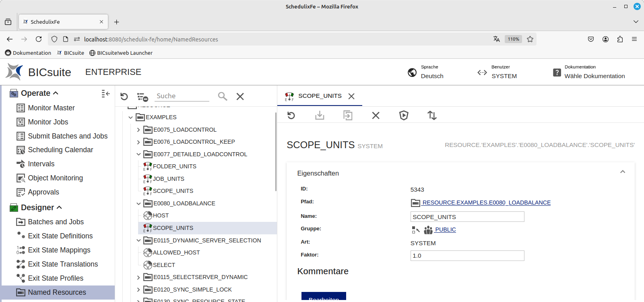Click the save (download) icon in detail toolbar
Viewport: 644px width, 302px height.
pos(320,116)
